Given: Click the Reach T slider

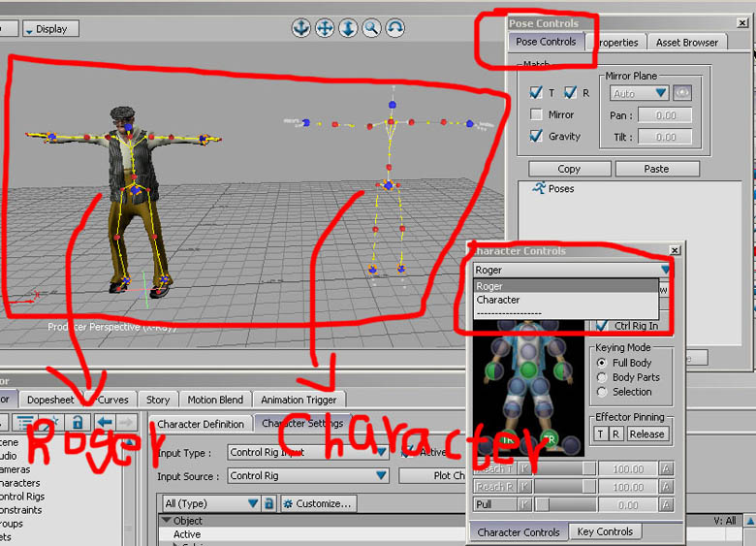Looking at the screenshot, I should point(564,468).
